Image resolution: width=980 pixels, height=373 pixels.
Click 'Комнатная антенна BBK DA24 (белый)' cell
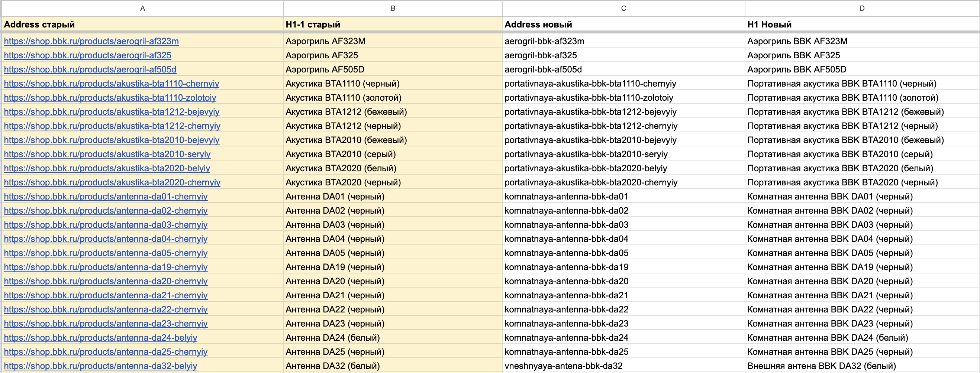point(862,337)
